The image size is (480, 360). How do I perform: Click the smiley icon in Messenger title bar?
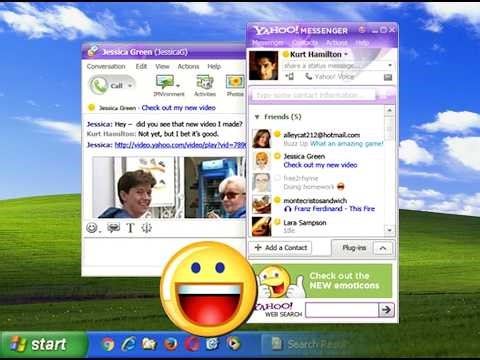(x=362, y=29)
